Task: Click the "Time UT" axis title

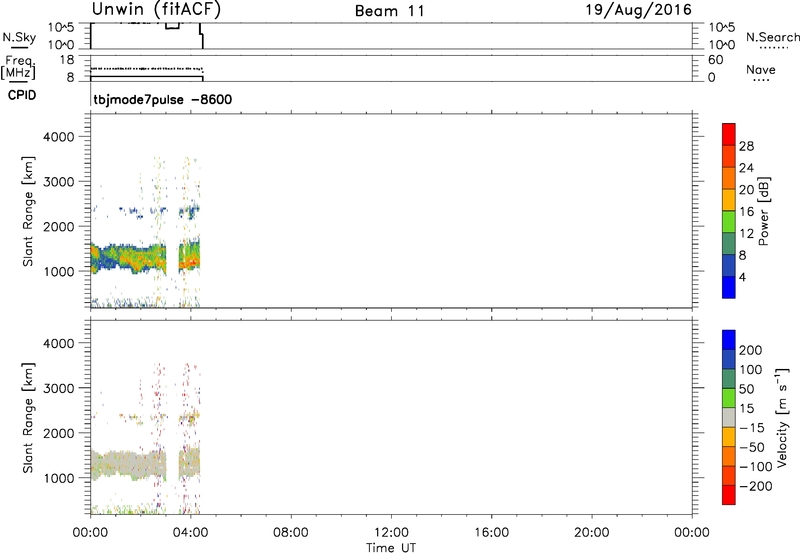Action: pyautogui.click(x=391, y=548)
